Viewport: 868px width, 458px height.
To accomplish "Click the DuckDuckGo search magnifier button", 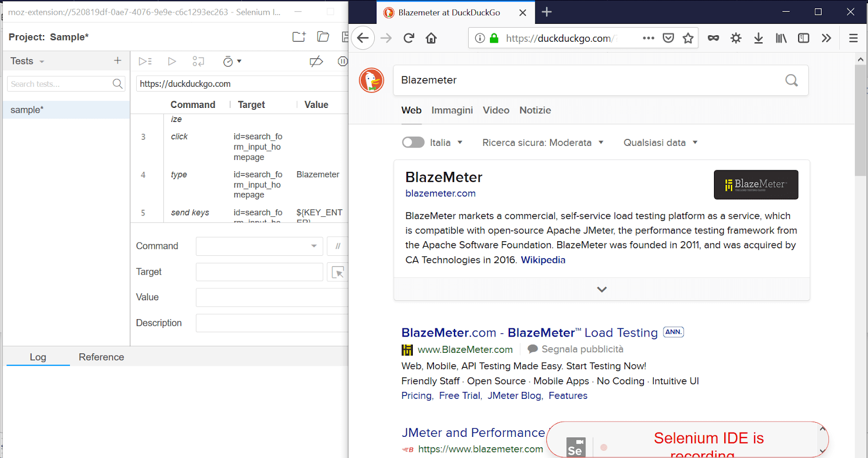I will pos(792,80).
